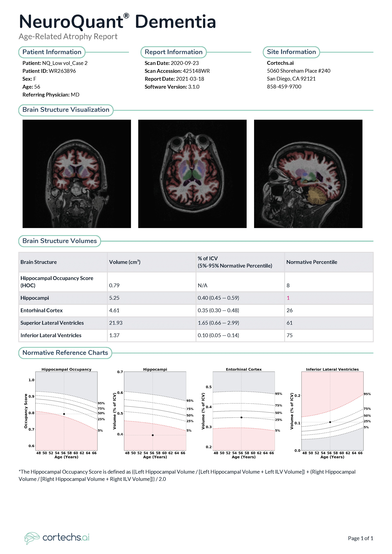This screenshot has height=554, width=392.
Task: Click the Age-Related Atrophy Report subtitle
Action: click(68, 36)
